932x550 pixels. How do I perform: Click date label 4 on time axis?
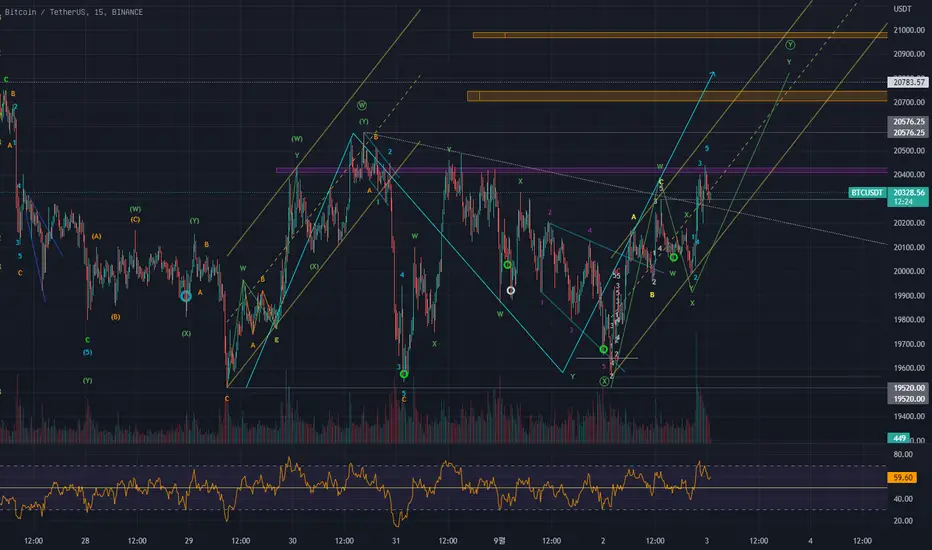810,540
